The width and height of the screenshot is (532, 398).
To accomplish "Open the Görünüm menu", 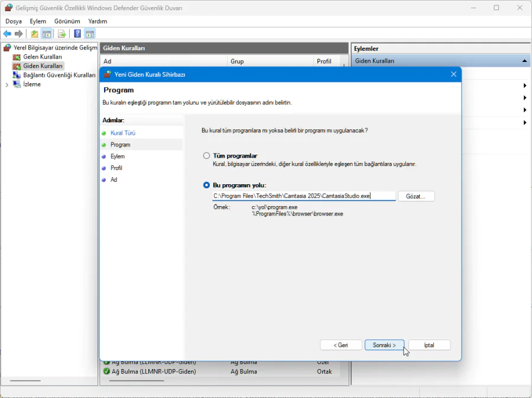I will [67, 21].
